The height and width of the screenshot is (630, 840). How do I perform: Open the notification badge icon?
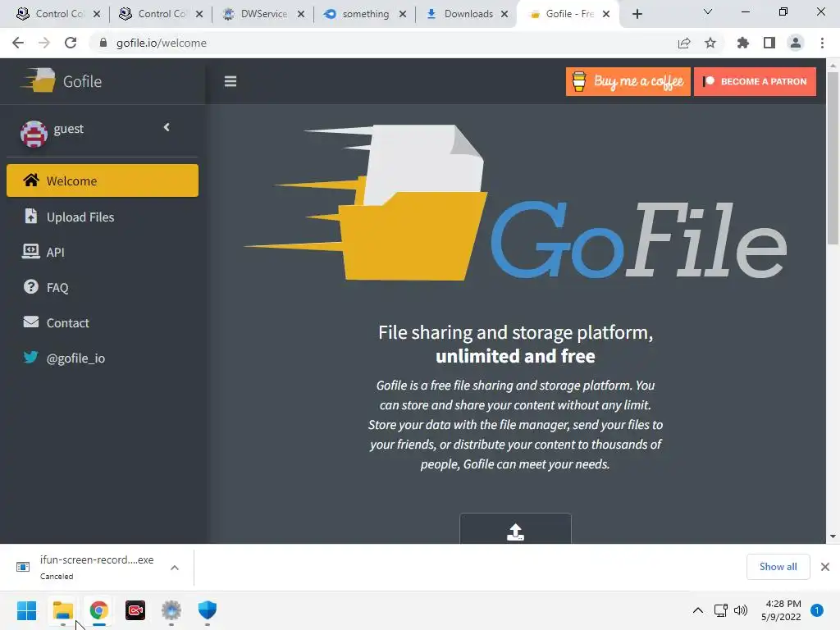(x=817, y=610)
